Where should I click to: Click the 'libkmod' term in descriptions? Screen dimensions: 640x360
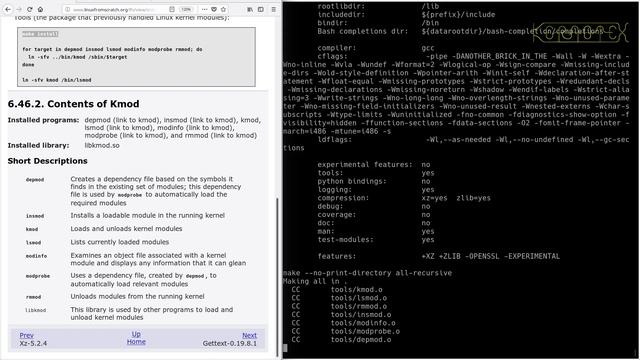36,310
